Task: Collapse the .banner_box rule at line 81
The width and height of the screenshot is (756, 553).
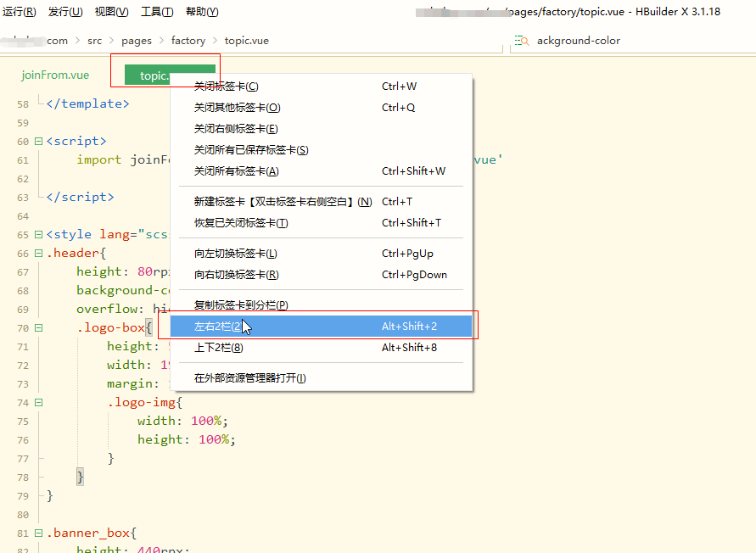Action: 38,533
